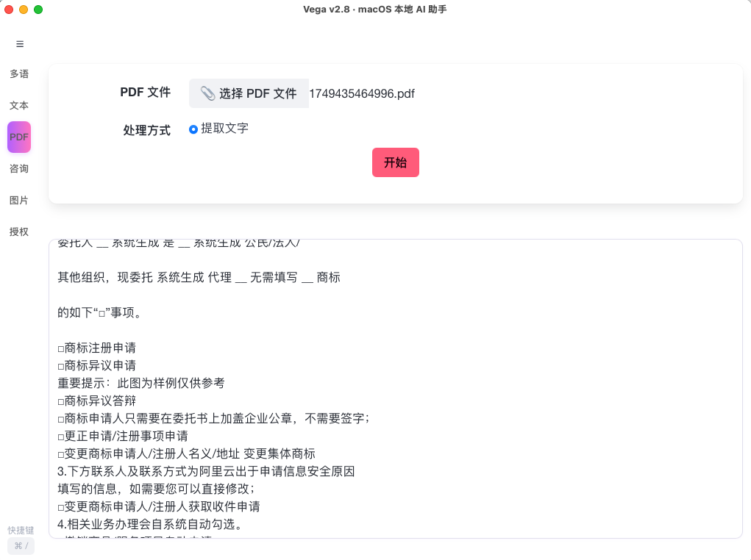The height and width of the screenshot is (560, 751).
Task: Click the highlighted PDF tool icon
Action: point(18,137)
